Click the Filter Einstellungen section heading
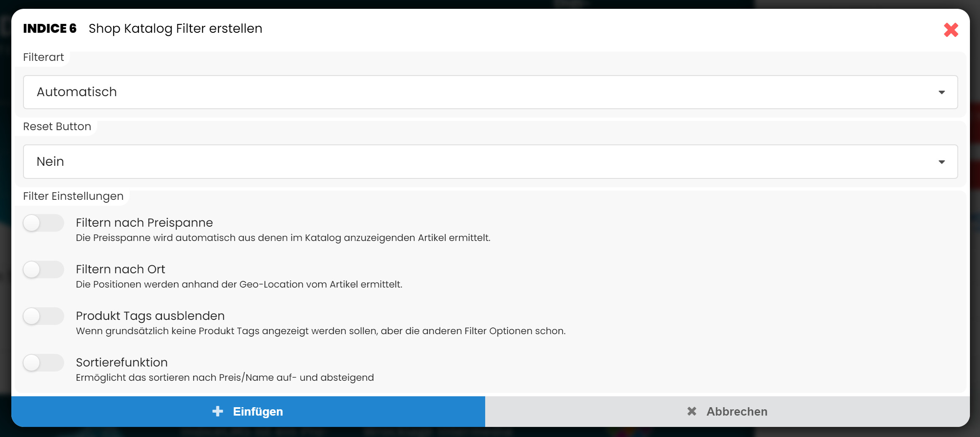980x437 pixels. (x=73, y=196)
